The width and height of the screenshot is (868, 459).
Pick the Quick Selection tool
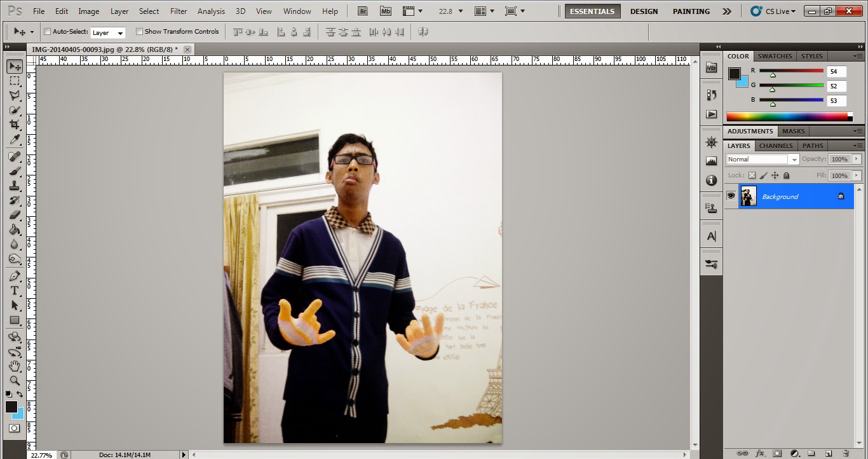15,110
